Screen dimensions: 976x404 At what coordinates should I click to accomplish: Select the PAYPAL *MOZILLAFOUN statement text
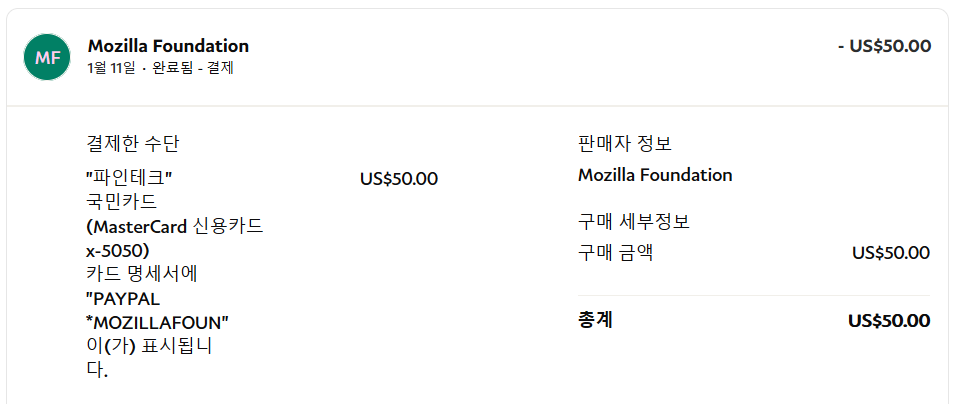[x=157, y=311]
